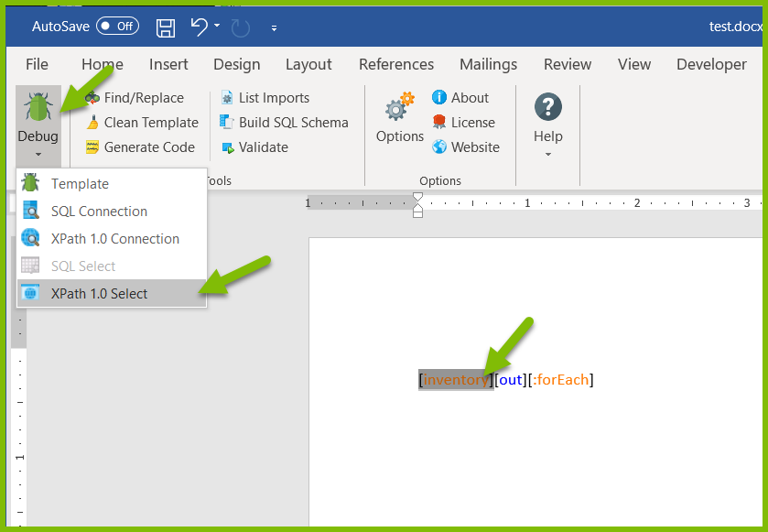This screenshot has width=768, height=532.
Task: Switch to the Home tab
Action: coord(103,64)
